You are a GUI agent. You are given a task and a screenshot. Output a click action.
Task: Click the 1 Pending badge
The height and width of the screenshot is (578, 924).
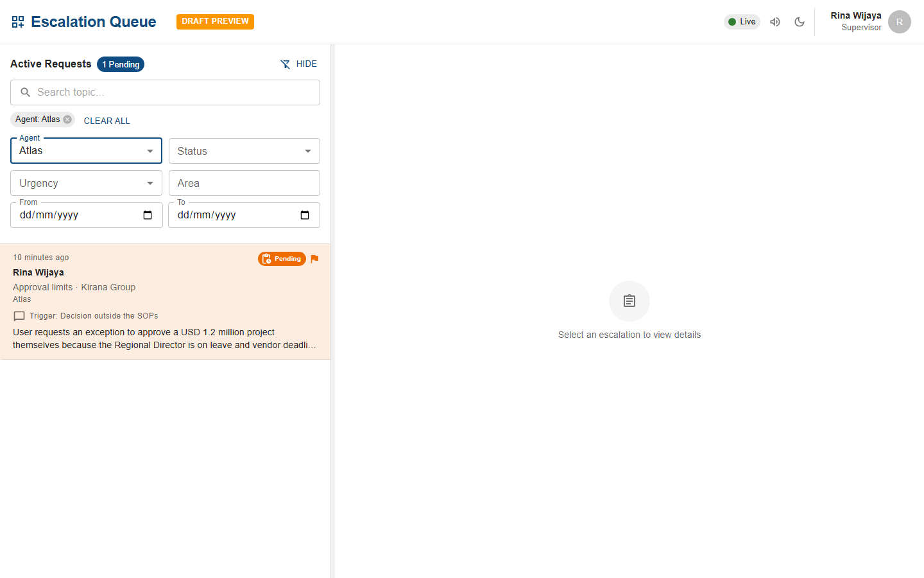pos(121,64)
